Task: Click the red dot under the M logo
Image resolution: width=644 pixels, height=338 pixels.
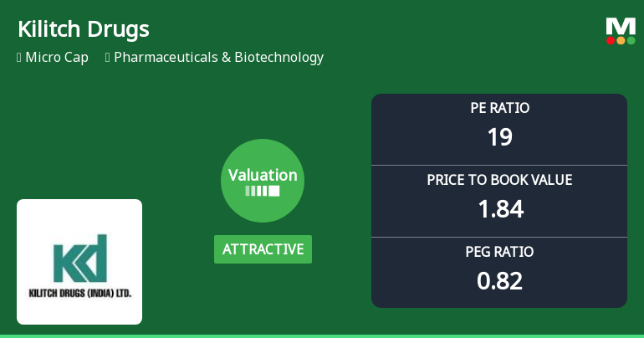Action: tap(611, 40)
